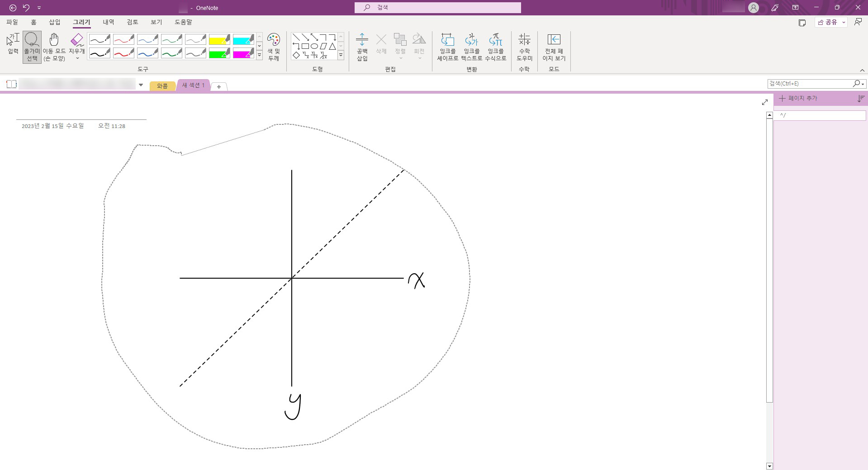Convert ink with 잉크를 셰이프로
This screenshot has height=470, width=868.
click(x=447, y=47)
